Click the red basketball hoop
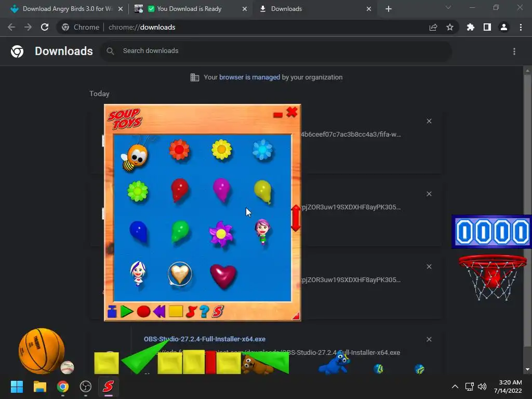Viewport: 532px width, 399px height. (493, 278)
